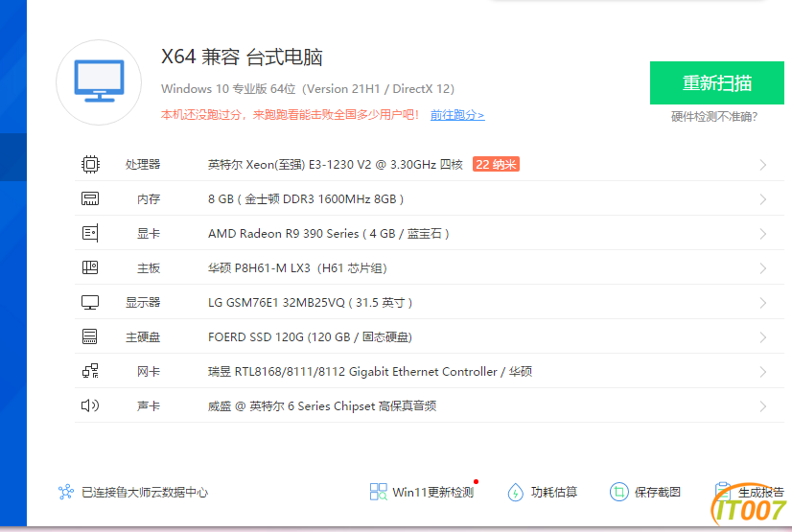
Task: Click the X64 兼容 台式电脑 title
Action: [242, 58]
